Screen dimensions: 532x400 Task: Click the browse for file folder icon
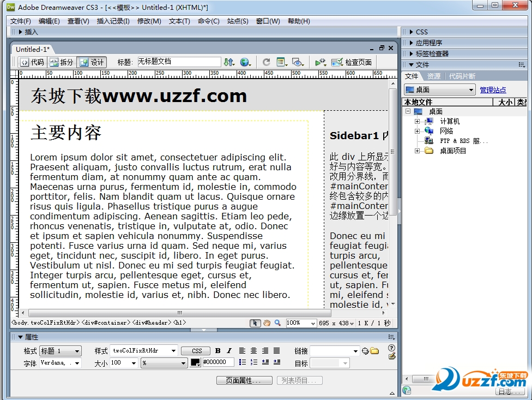click(374, 351)
